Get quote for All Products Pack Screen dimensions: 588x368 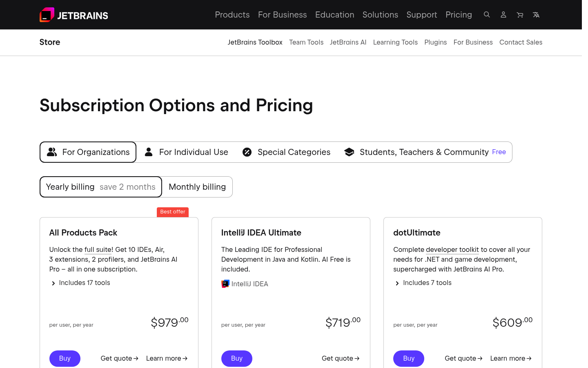[120, 359]
